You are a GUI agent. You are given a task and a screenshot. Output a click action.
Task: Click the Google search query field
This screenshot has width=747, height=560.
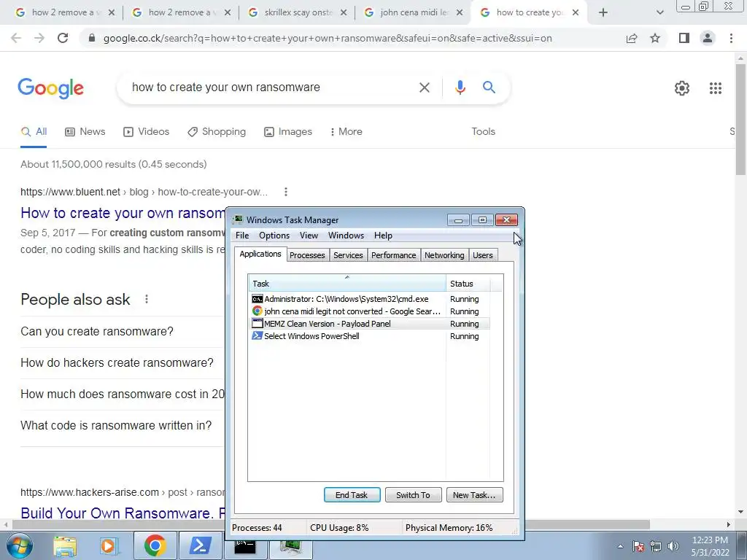point(271,87)
